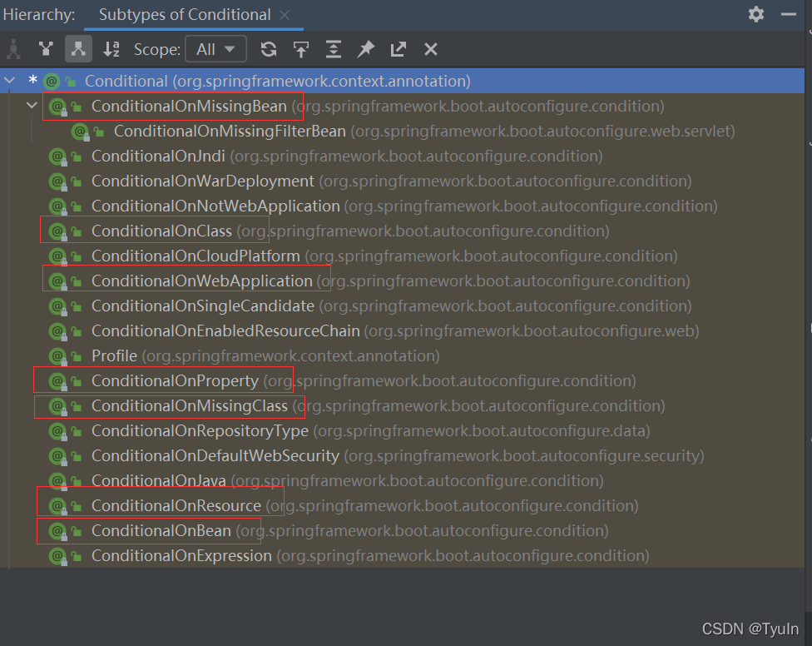Select ConditionalOnProperty row
The height and width of the screenshot is (646, 812).
(402, 380)
